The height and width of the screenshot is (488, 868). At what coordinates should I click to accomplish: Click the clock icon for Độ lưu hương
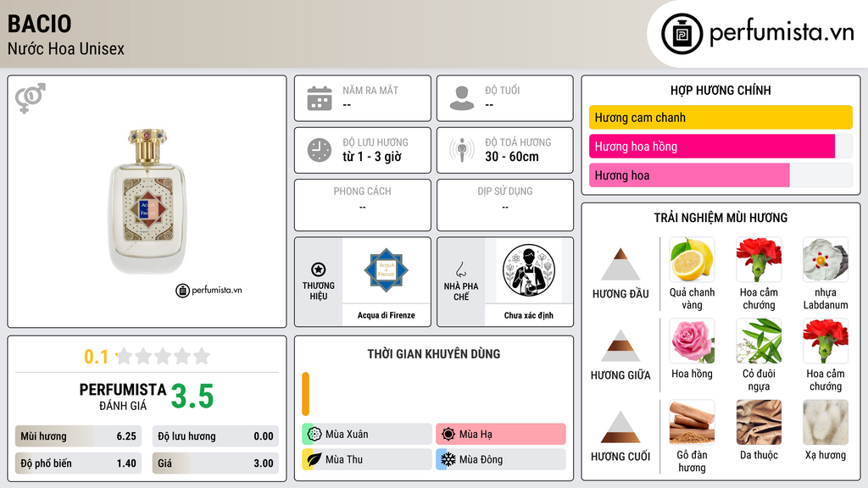(x=320, y=150)
